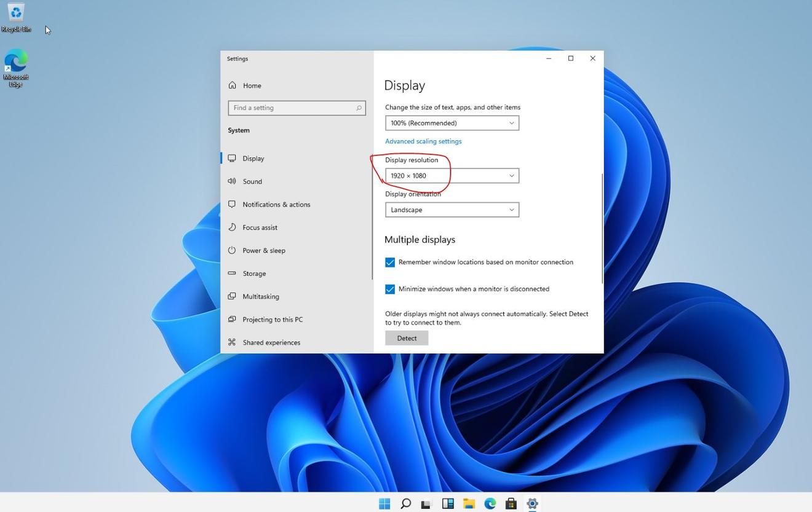Toggle Minimize windows when monitor disconnected
The image size is (812, 512).
coord(390,289)
